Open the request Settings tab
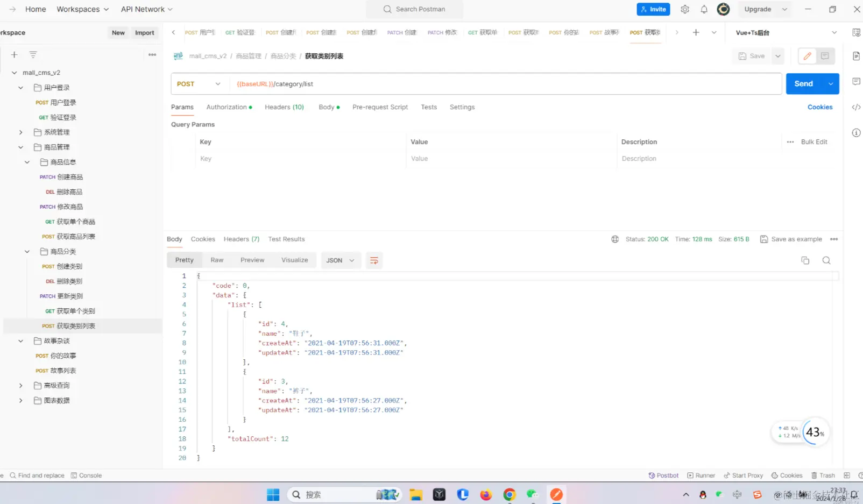Viewport: 863px width, 504px height. (x=462, y=107)
